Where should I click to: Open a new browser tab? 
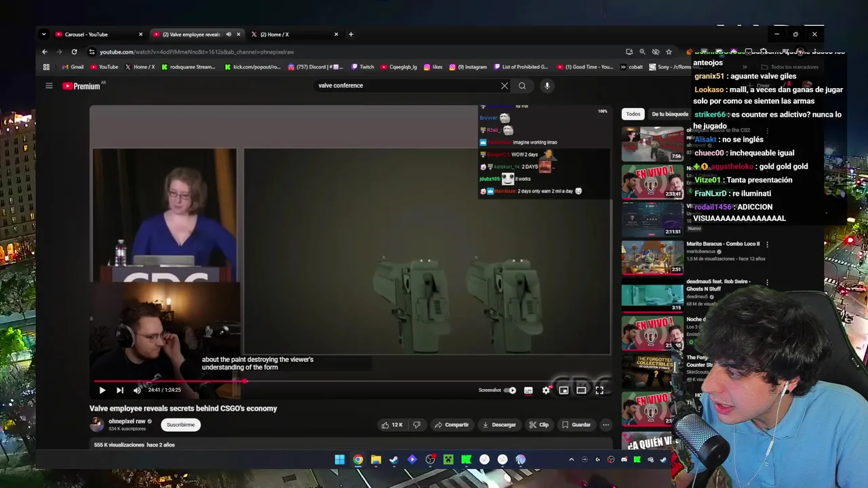pos(351,35)
